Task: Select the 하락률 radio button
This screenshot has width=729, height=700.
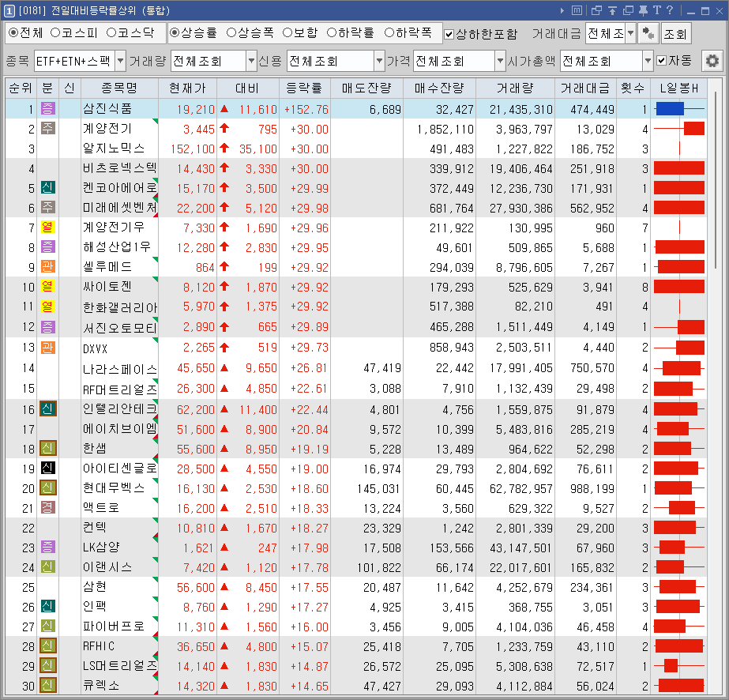Action: (332, 32)
